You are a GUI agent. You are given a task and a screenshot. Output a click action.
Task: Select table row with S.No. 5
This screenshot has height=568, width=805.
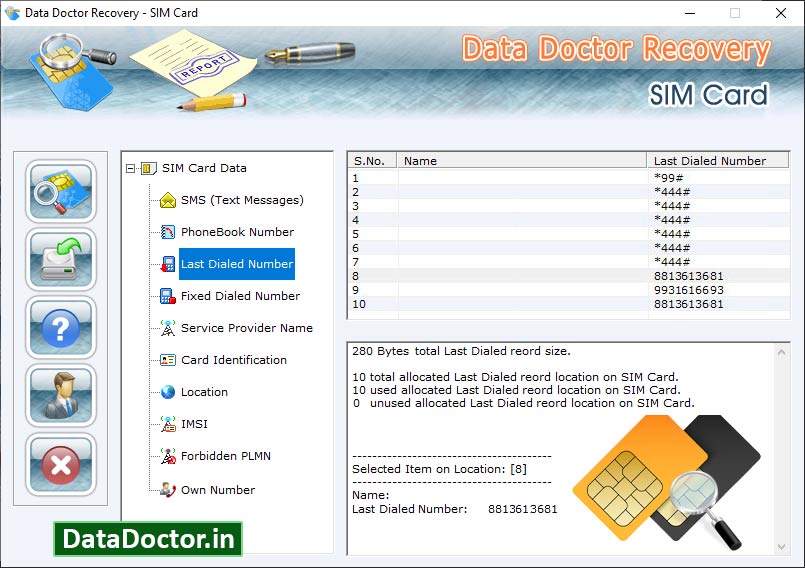click(x=569, y=234)
